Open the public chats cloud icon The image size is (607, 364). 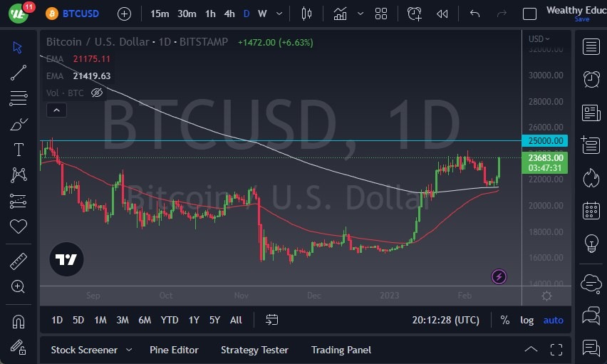tap(591, 283)
